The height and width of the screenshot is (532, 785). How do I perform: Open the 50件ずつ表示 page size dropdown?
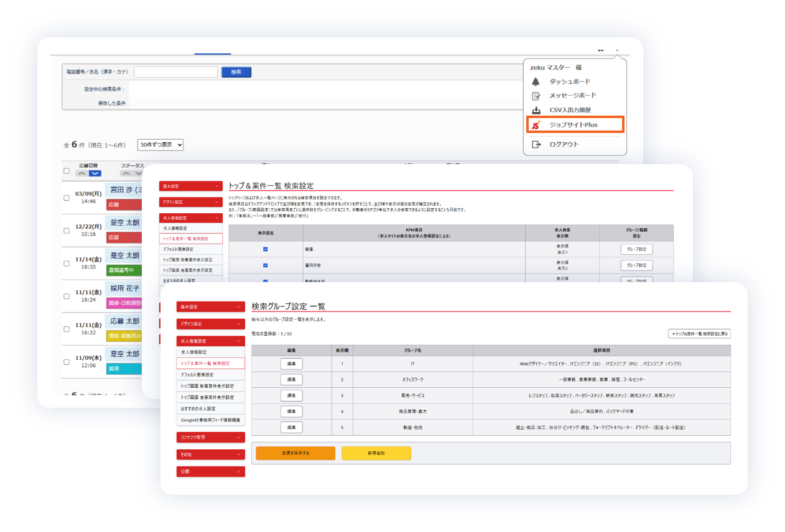point(160,145)
